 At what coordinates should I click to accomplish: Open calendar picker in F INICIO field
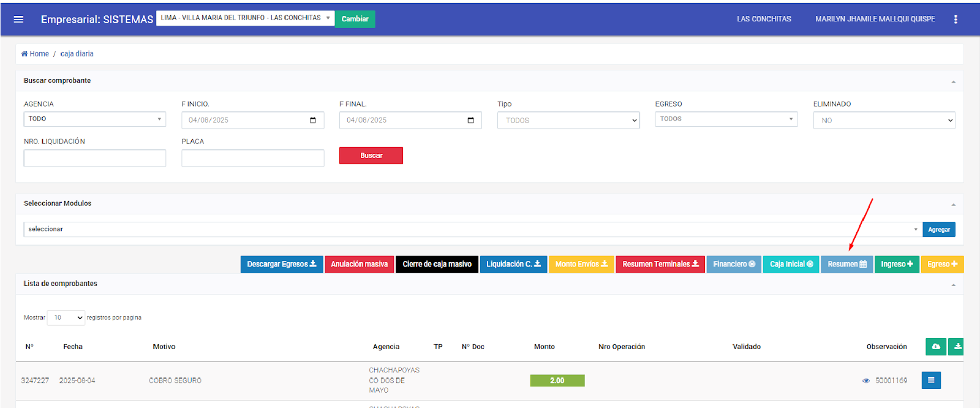[x=313, y=120]
